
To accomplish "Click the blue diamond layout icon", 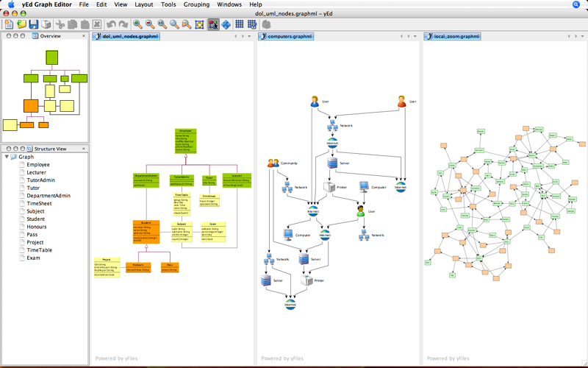I will pyautogui.click(x=226, y=24).
